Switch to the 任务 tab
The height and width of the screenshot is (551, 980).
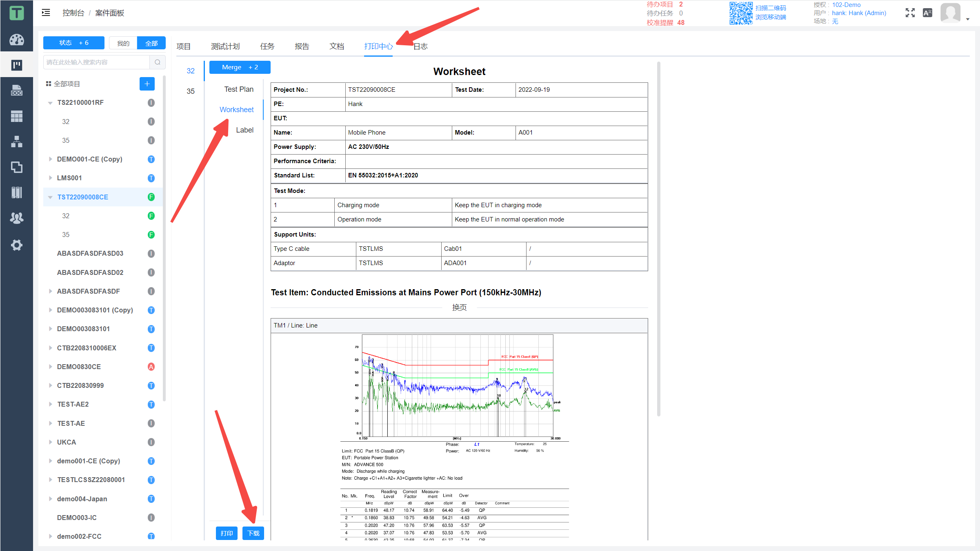point(267,46)
